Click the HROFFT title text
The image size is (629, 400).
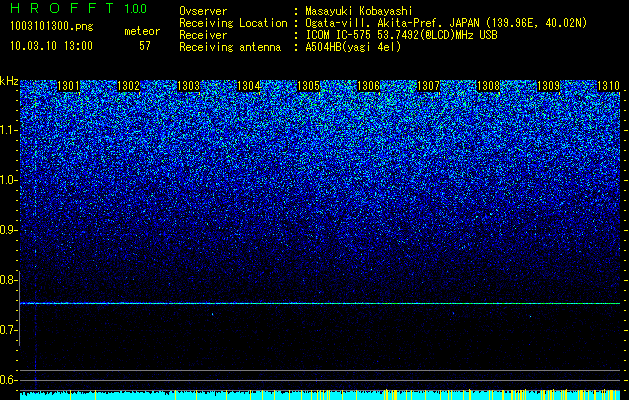tap(62, 8)
